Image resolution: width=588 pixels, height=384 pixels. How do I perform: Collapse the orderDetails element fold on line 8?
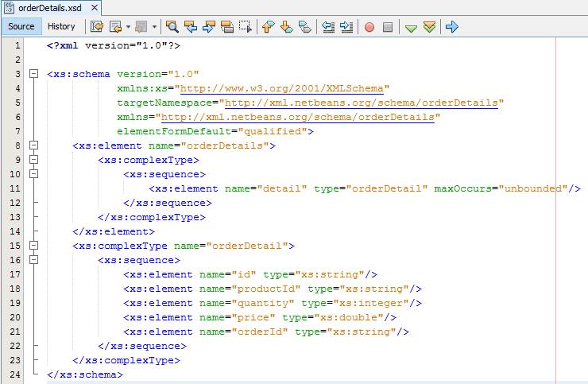(x=33, y=145)
